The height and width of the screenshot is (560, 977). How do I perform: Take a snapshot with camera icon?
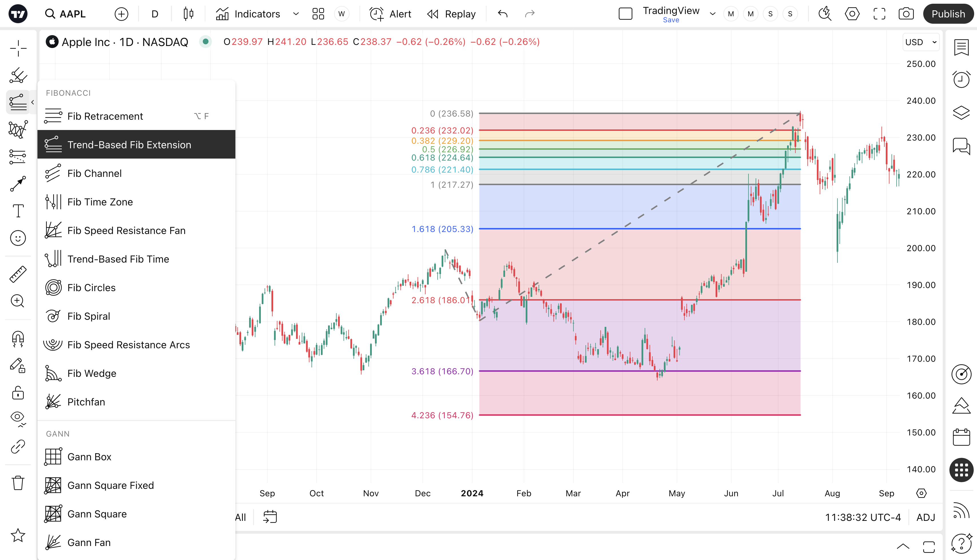coord(906,14)
